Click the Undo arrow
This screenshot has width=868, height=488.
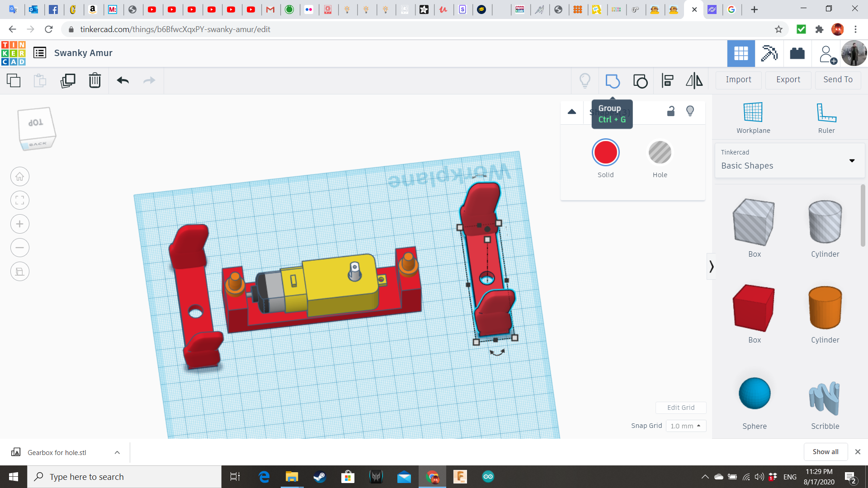123,80
